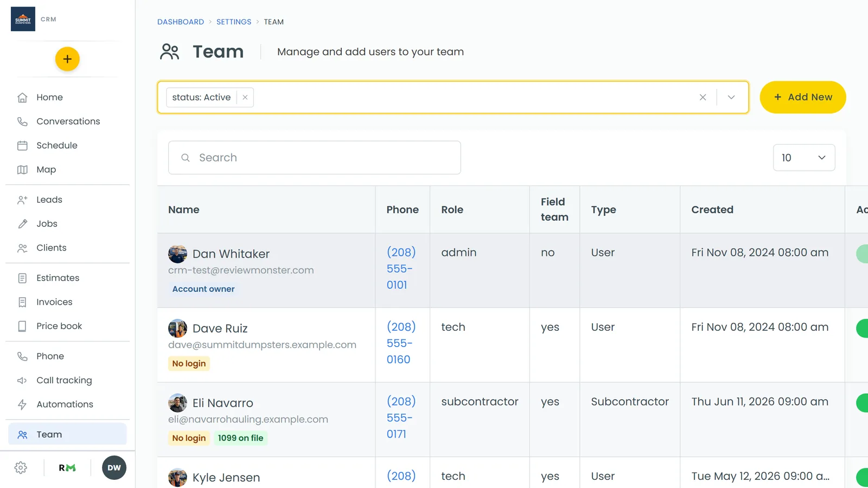Screen dimensions: 868x488
Task: Click Dave Ruiz's avatar thumbnail
Action: [x=177, y=328]
